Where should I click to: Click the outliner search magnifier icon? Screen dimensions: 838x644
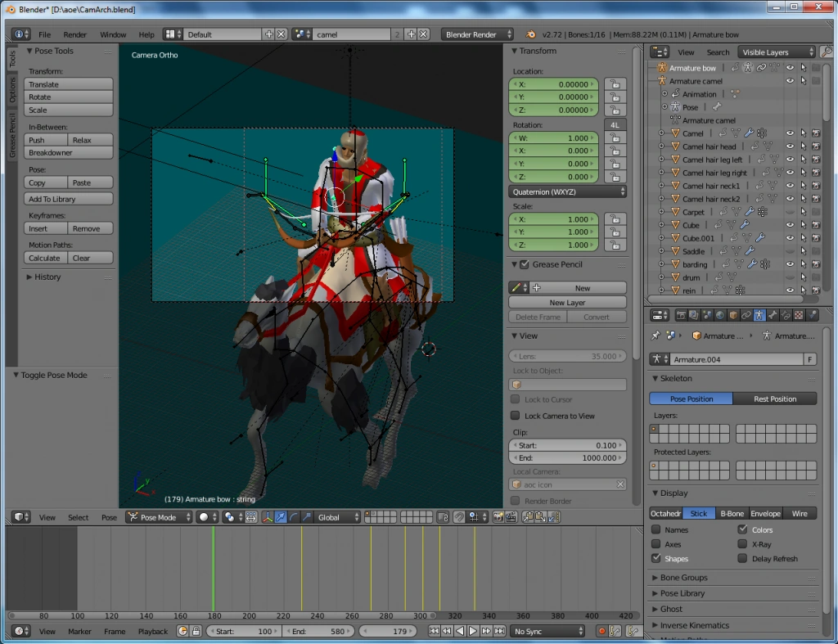coord(826,52)
